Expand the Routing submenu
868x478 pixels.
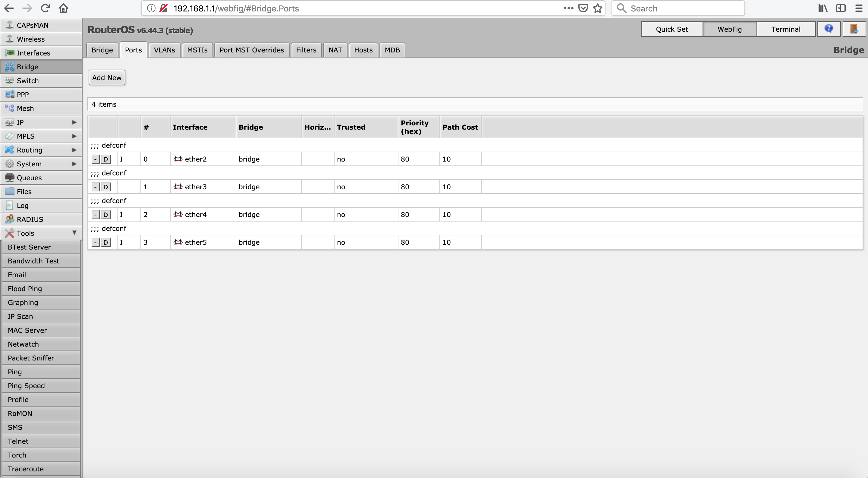point(74,150)
